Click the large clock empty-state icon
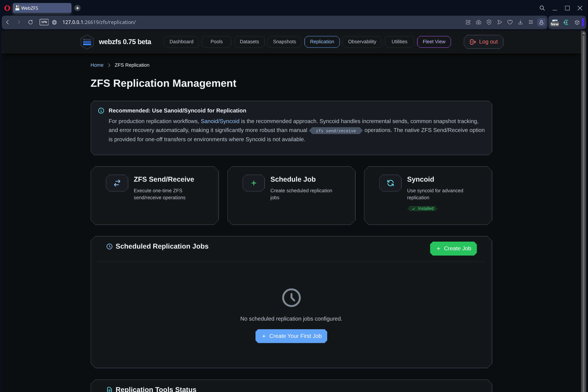 291,298
